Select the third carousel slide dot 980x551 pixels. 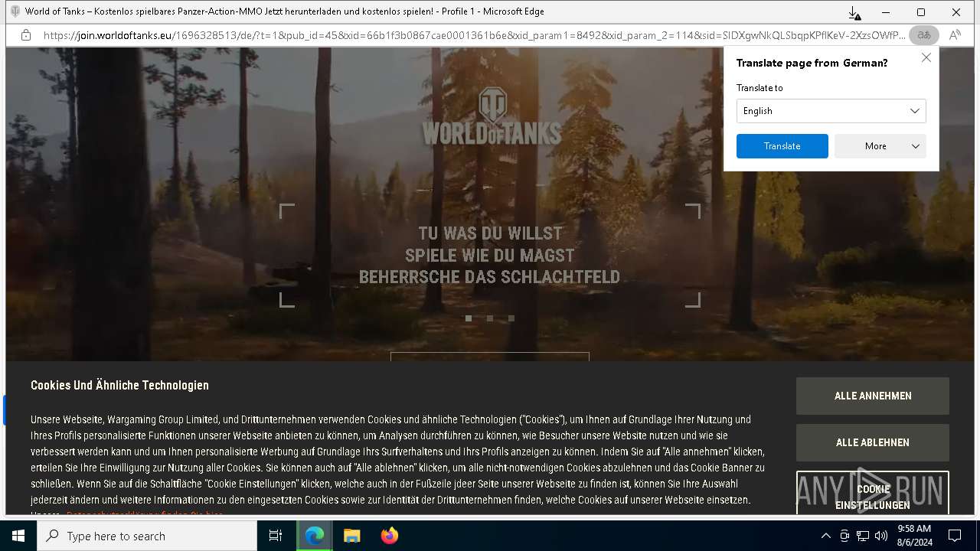click(x=511, y=318)
